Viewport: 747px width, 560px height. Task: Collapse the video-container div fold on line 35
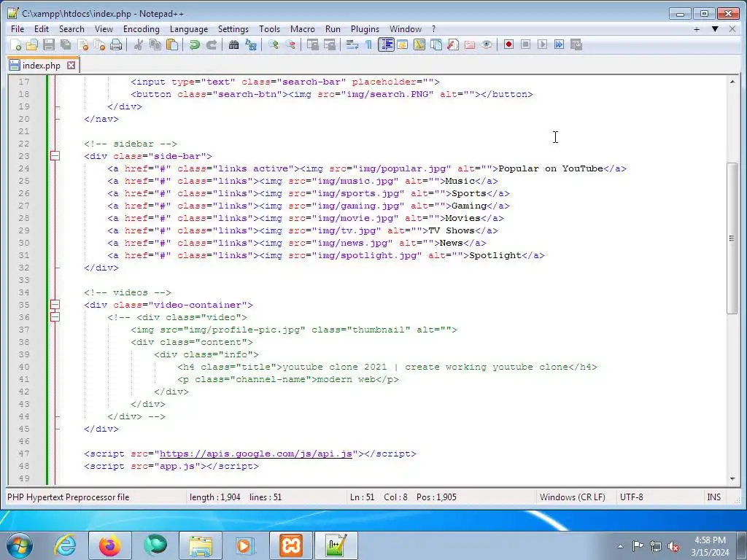coord(55,304)
